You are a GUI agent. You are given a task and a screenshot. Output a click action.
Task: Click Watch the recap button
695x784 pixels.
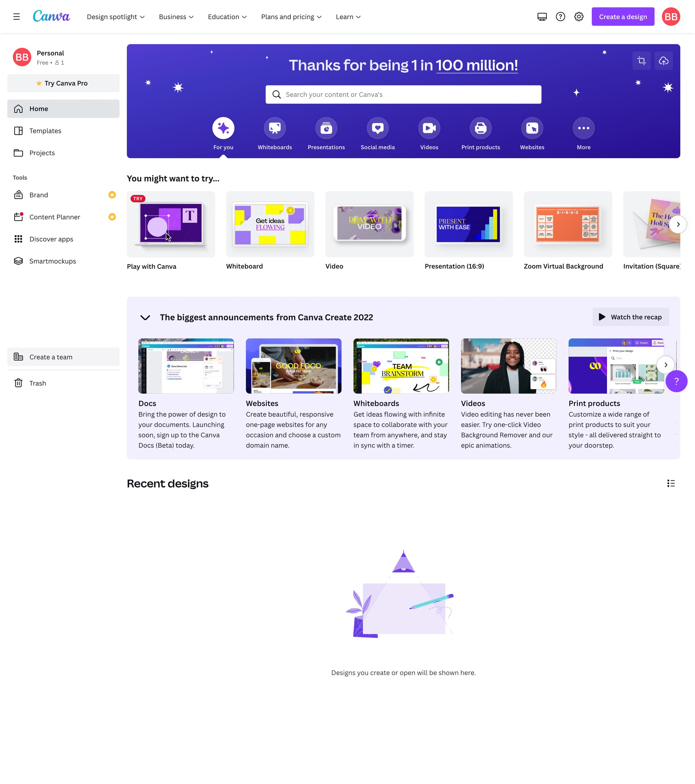point(631,317)
